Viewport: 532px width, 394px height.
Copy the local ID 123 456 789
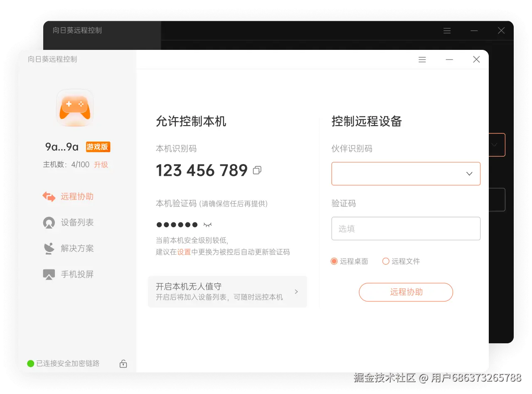(x=257, y=170)
